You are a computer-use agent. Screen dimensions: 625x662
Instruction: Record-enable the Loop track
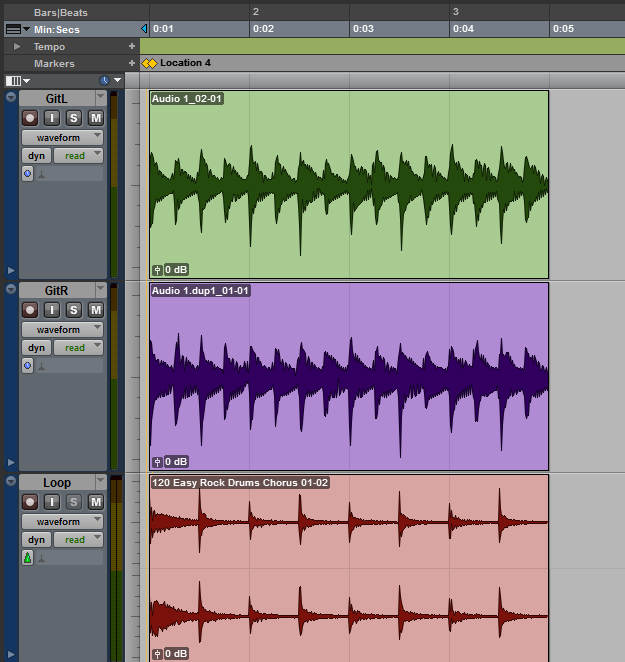(x=30, y=502)
